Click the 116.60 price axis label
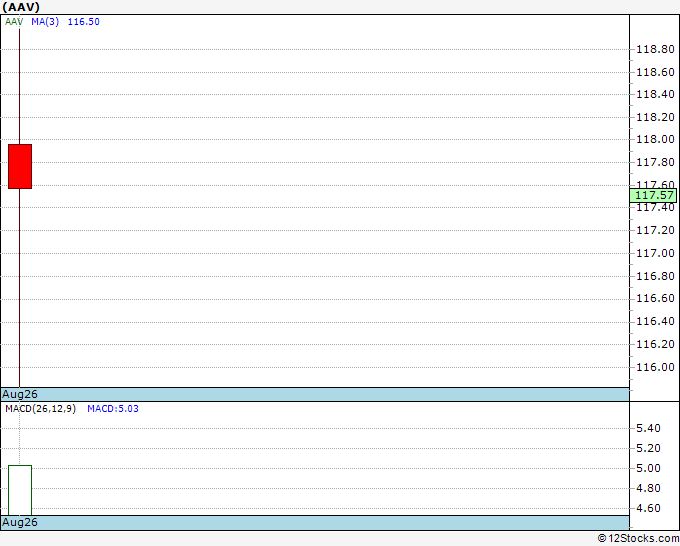 655,298
